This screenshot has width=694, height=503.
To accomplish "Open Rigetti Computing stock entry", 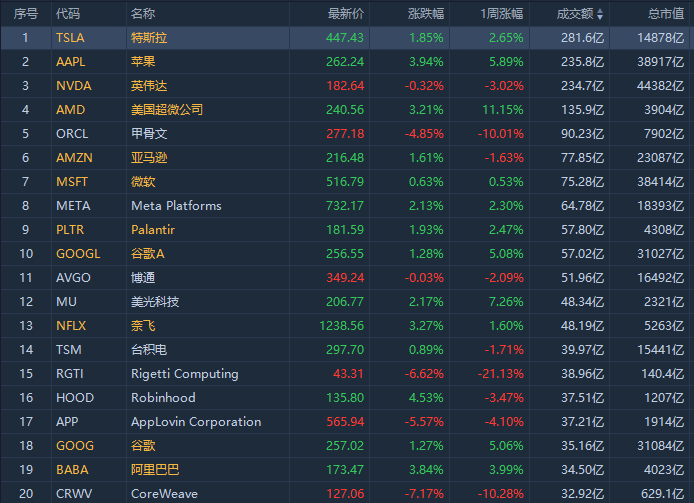I will pyautogui.click(x=185, y=374).
